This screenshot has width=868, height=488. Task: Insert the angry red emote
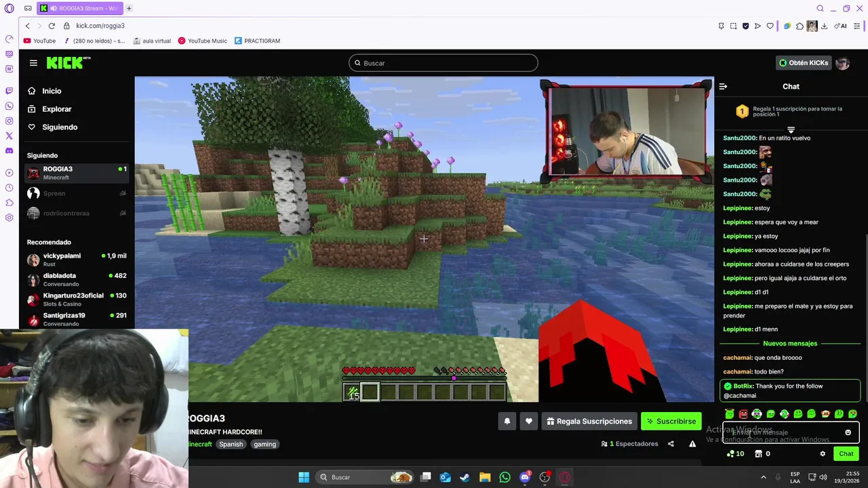coord(743,414)
